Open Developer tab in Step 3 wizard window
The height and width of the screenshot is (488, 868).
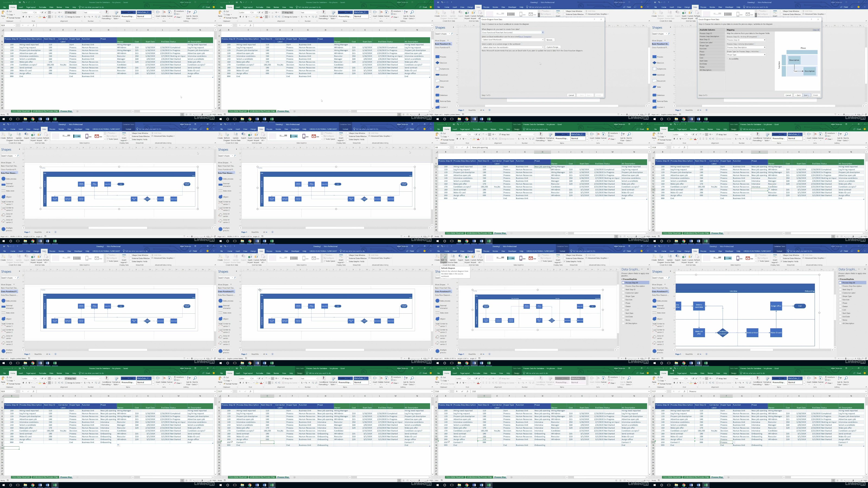pyautogui.click(x=729, y=7)
